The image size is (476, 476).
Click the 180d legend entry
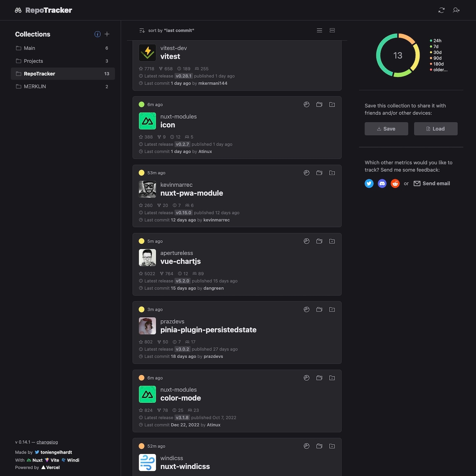pyautogui.click(x=437, y=64)
